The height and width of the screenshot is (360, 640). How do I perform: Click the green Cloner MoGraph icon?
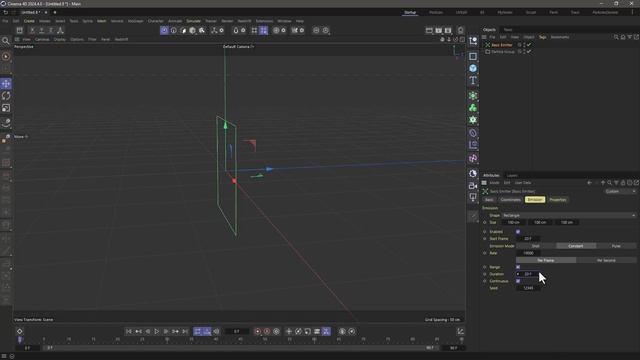click(473, 108)
